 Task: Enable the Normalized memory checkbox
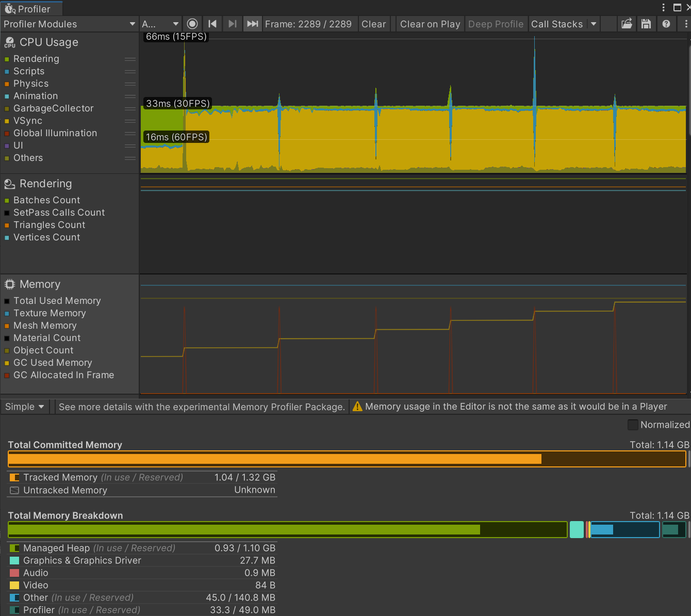[x=633, y=425]
